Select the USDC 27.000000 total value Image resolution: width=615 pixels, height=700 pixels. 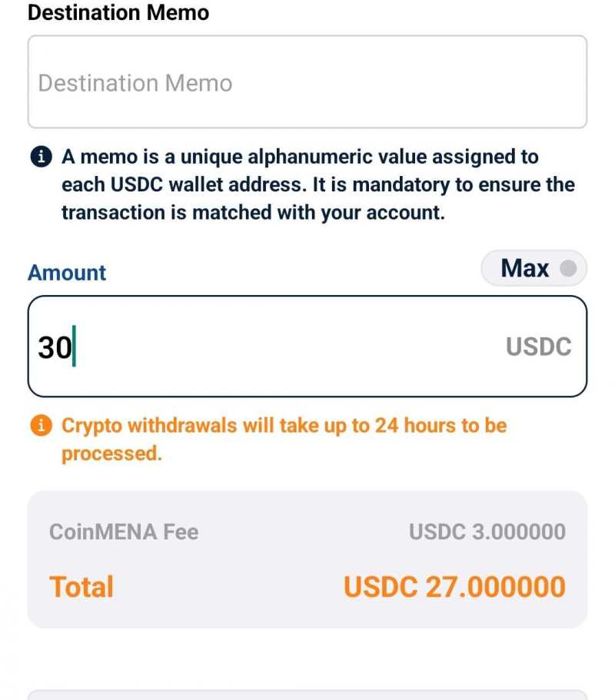pyautogui.click(x=454, y=587)
